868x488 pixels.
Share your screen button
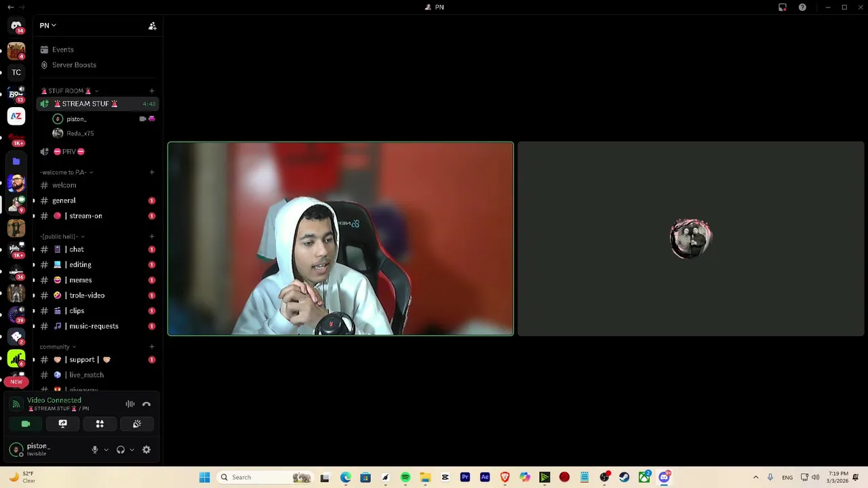(x=62, y=424)
